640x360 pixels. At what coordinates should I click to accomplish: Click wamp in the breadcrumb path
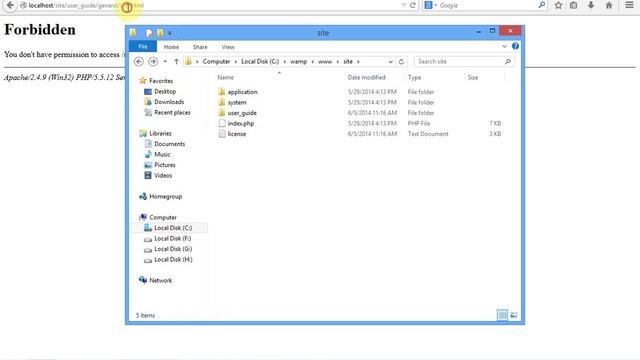click(x=298, y=61)
